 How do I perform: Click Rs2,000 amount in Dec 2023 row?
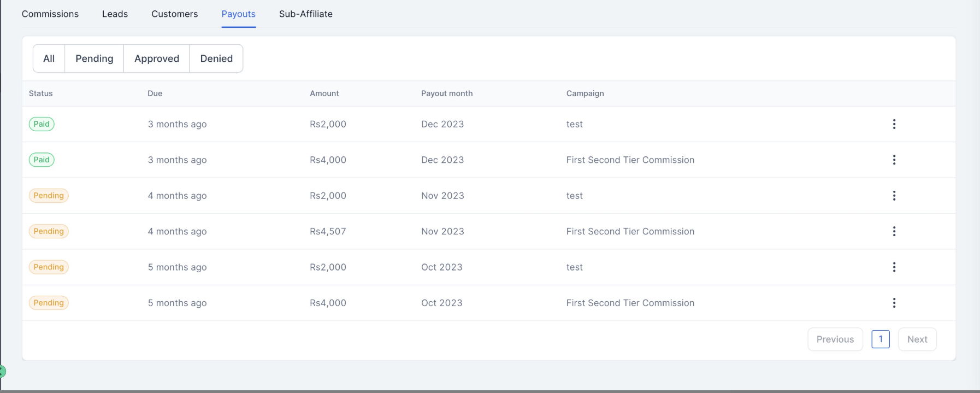[x=328, y=124]
